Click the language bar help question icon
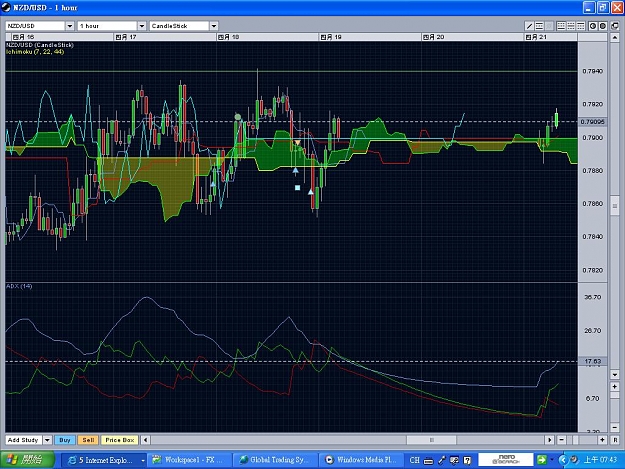This screenshot has height=469, width=625. point(467,461)
